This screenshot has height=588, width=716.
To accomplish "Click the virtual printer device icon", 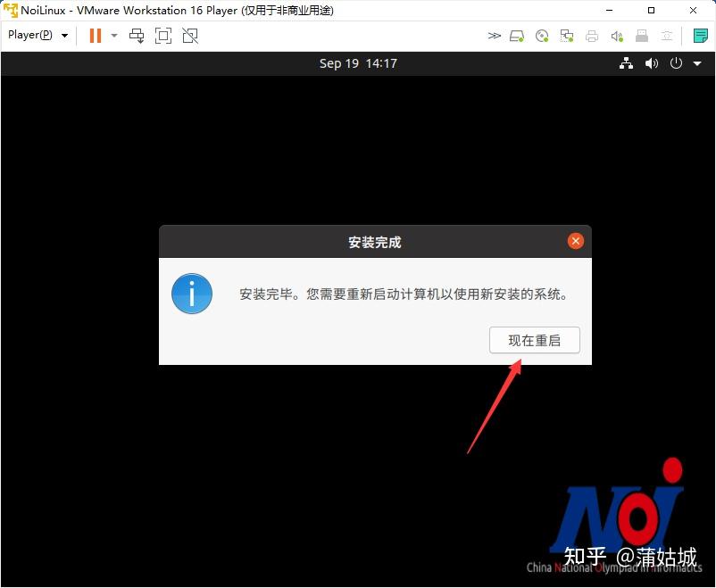I will click(x=590, y=36).
